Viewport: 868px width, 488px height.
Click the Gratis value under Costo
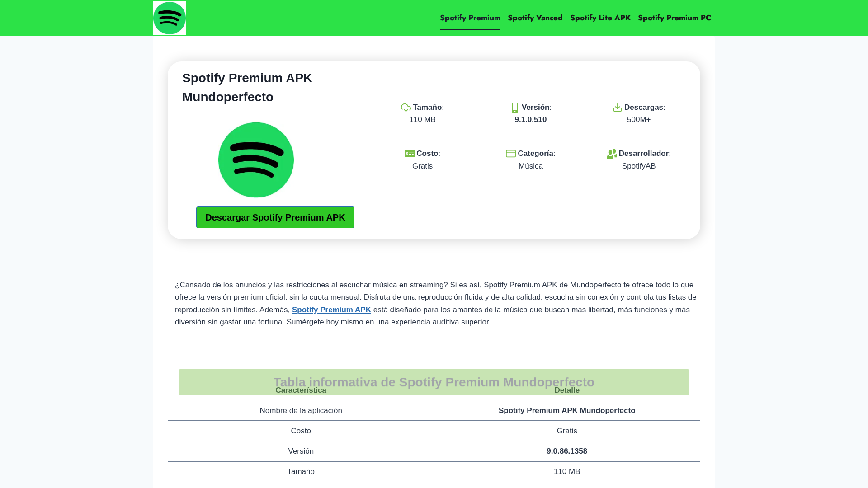pos(422,166)
